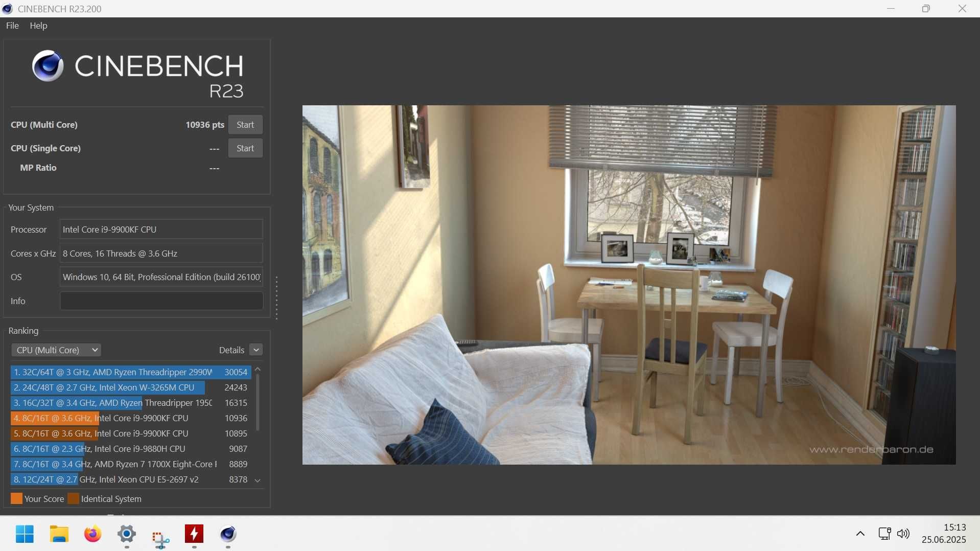
Task: Click the ranking list scroll-down arrow
Action: tap(258, 480)
